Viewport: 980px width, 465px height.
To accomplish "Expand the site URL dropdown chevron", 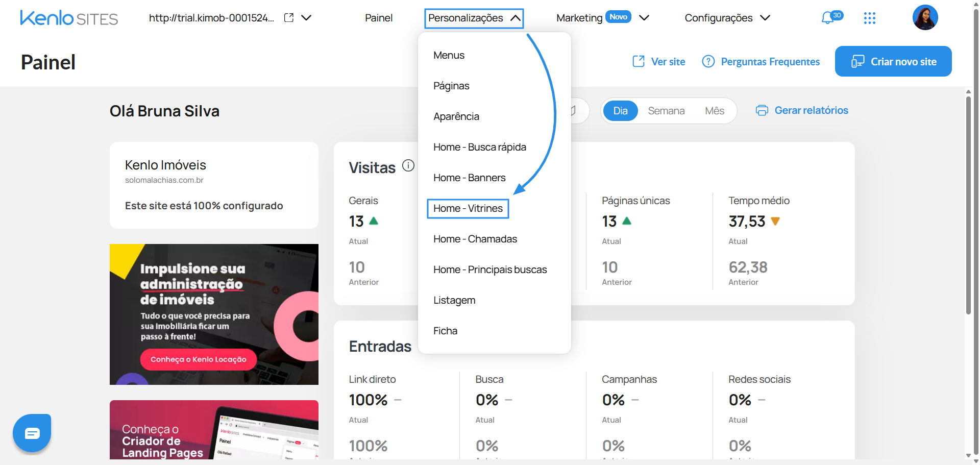I will tap(306, 18).
